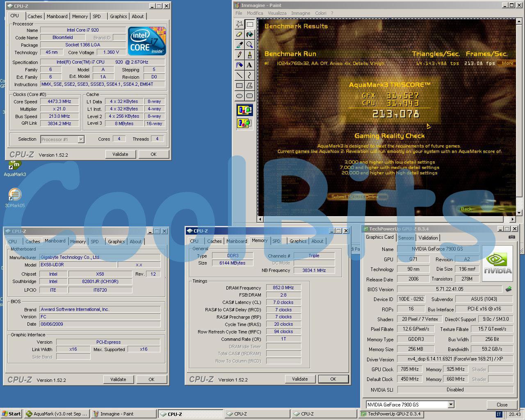This screenshot has height=420, width=525.
Task: Open Graphics tab in Memory CPU-Z window
Action: tap(298, 241)
